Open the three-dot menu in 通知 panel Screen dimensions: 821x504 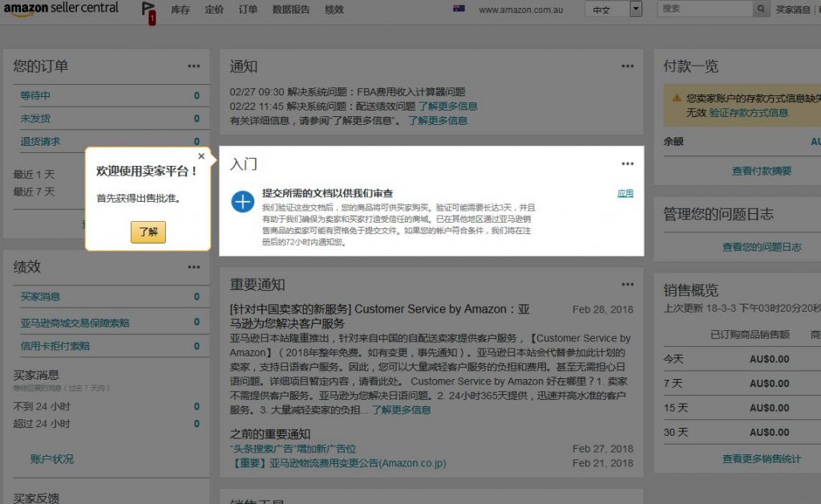627,67
